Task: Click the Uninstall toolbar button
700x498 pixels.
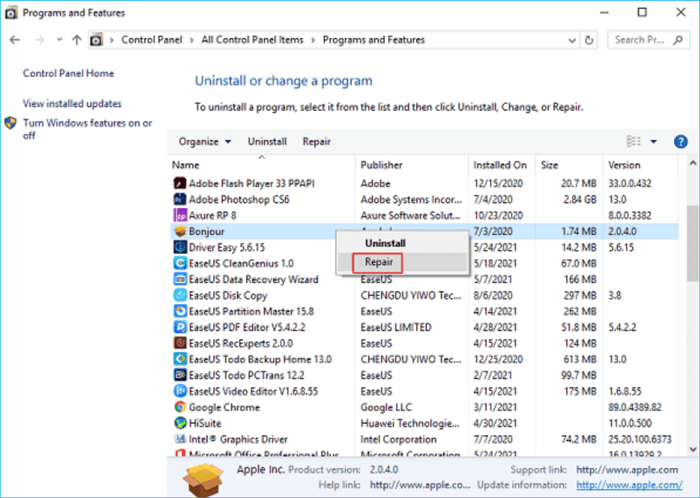Action: pyautogui.click(x=267, y=142)
